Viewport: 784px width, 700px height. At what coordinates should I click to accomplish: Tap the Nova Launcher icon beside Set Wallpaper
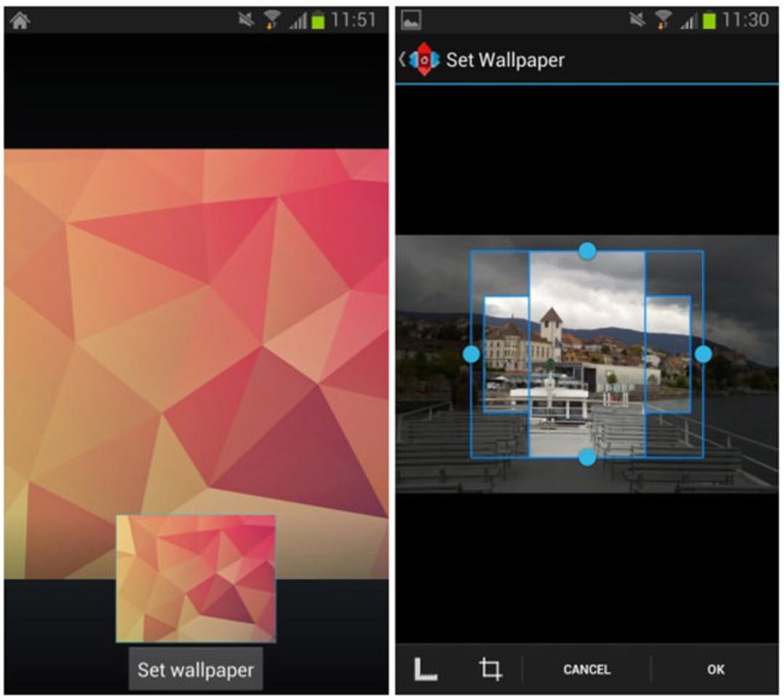pos(424,60)
